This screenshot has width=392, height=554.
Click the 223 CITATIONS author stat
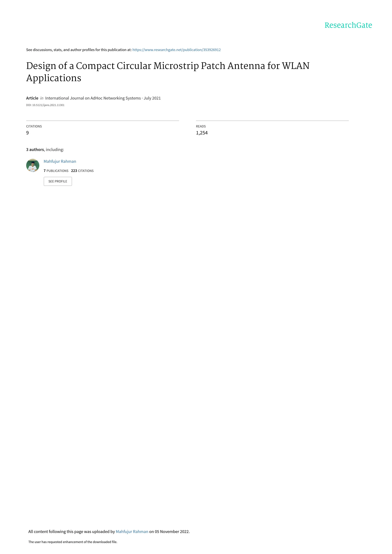(82, 171)
